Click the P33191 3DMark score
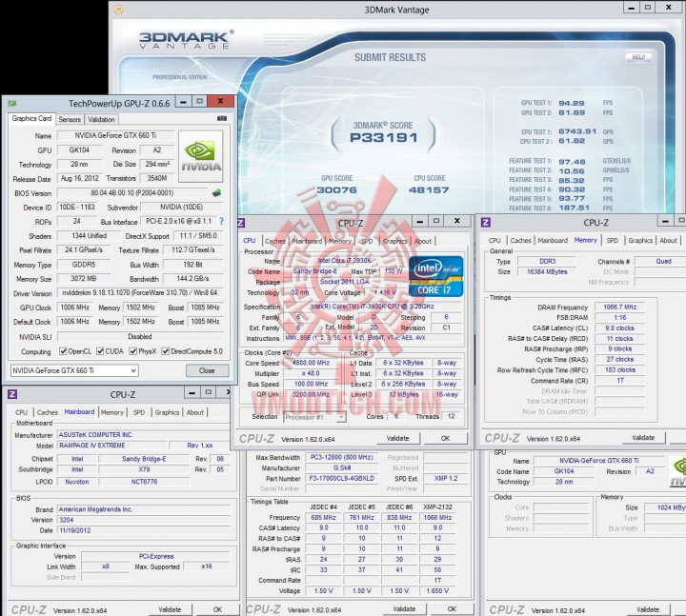 (384, 138)
